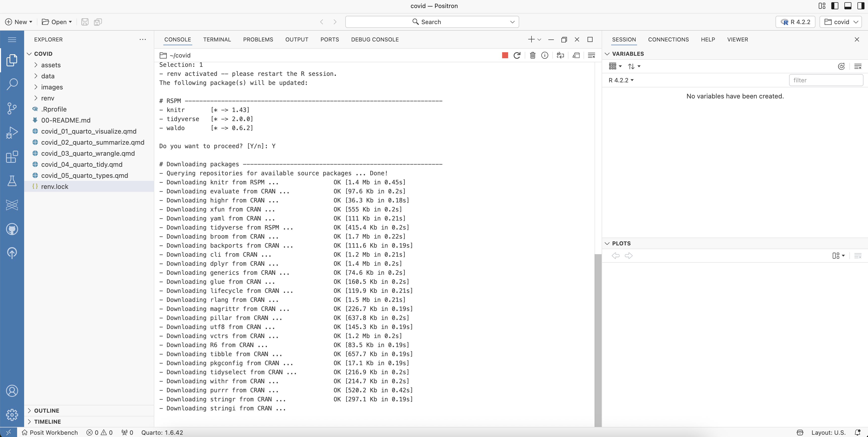Viewport: 868px width, 437px height.
Task: Open the Testing flask sidebar icon
Action: pos(12,181)
